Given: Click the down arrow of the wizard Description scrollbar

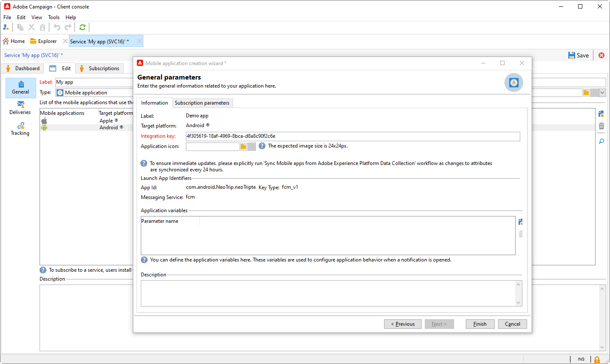Looking at the screenshot, I should click(x=518, y=302).
